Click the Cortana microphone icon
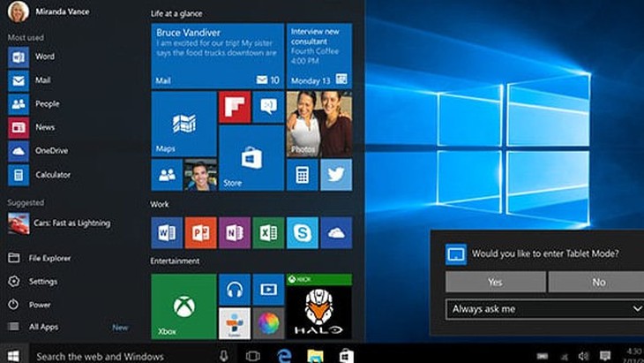This screenshot has height=363, width=644. (224, 356)
